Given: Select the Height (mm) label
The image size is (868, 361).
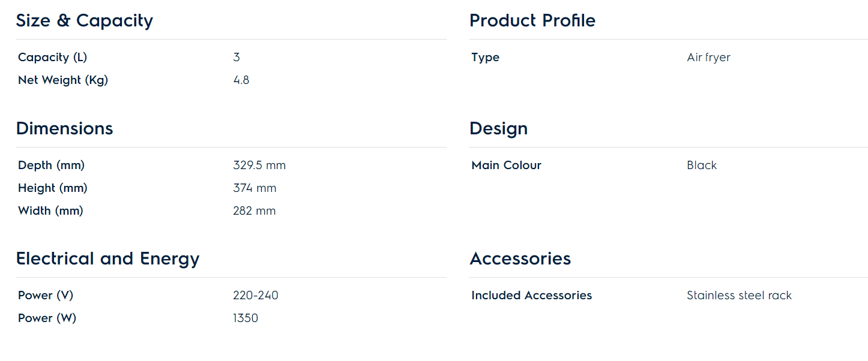Looking at the screenshot, I should click(x=53, y=188).
